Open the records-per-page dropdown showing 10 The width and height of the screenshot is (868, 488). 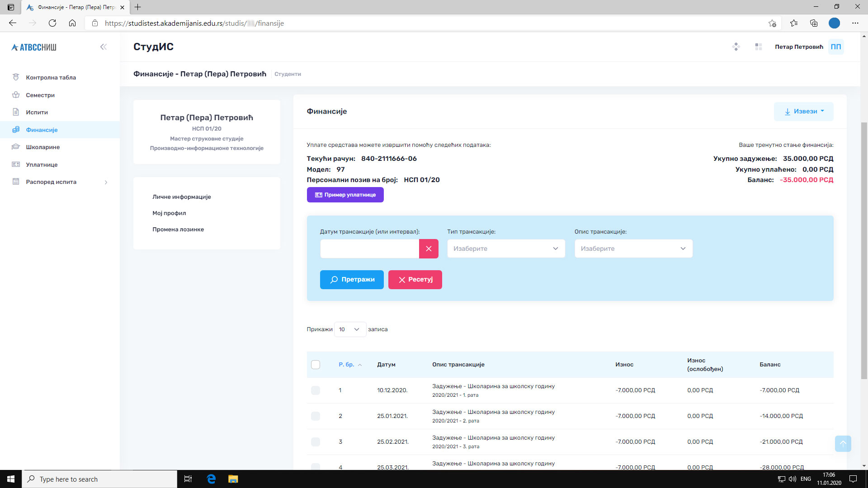pos(349,329)
